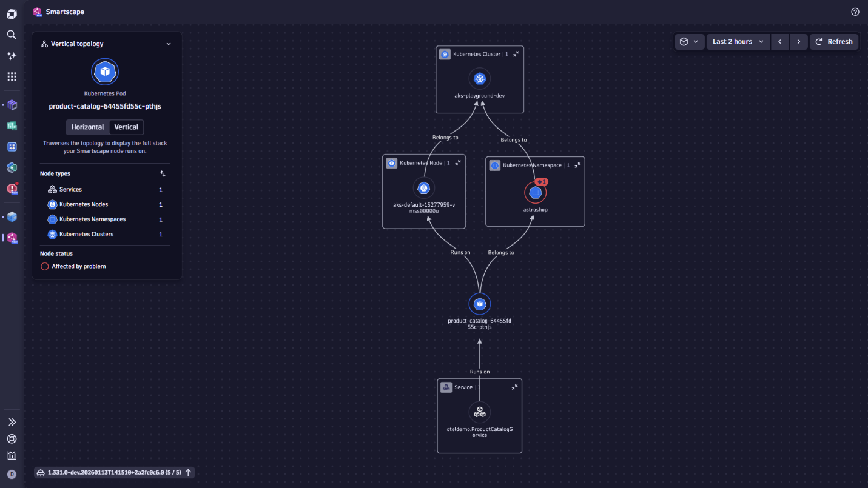This screenshot has width=868, height=488.
Task: Open the layer selector dropdown beside cube icon
Action: click(x=690, y=41)
